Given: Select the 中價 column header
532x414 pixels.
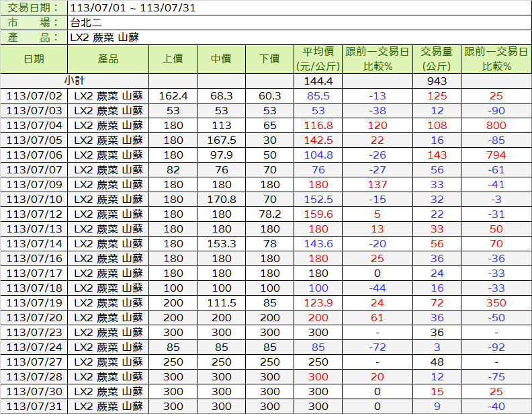Looking at the screenshot, I should [x=222, y=59].
